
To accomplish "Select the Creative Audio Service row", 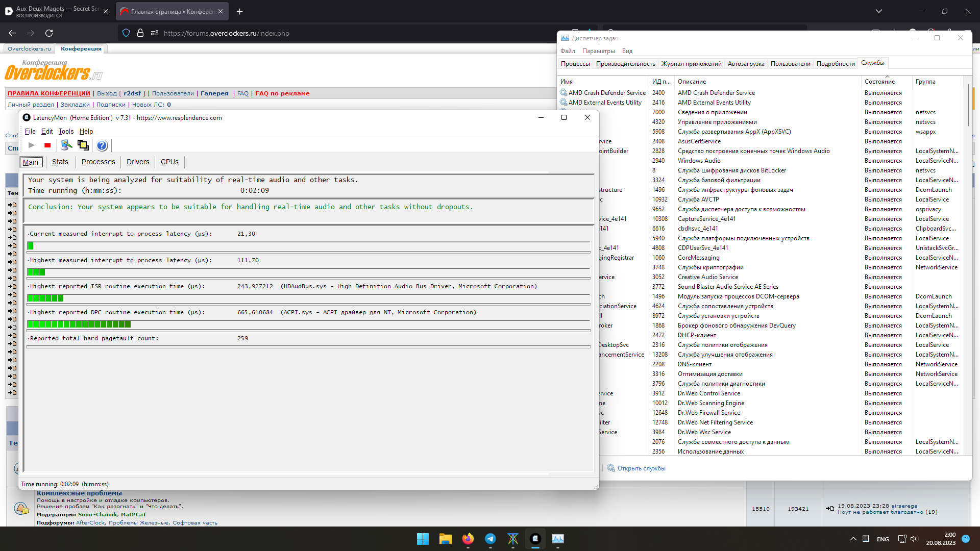I will (707, 277).
